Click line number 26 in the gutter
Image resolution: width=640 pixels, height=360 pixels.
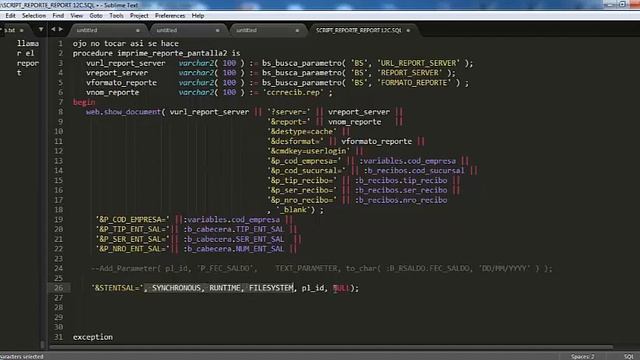tap(59, 288)
